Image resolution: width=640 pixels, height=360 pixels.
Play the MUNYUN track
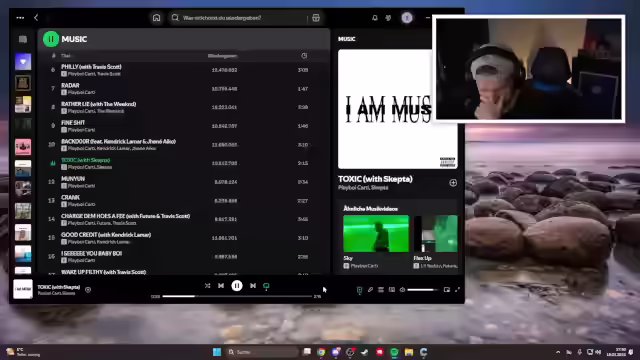(x=184, y=182)
